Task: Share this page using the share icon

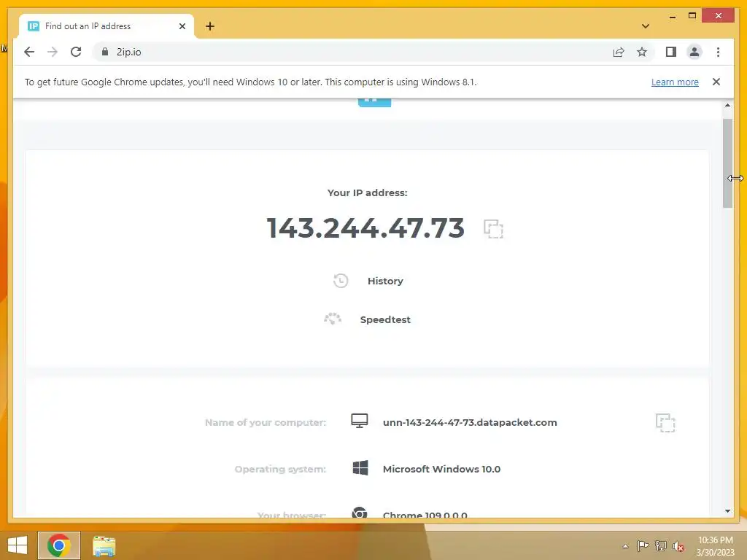Action: 619,52
